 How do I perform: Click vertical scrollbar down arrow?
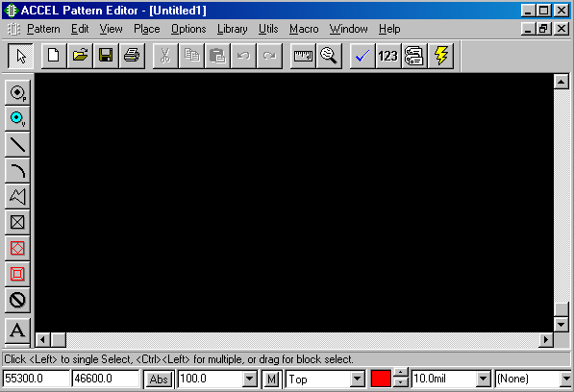[x=562, y=325]
